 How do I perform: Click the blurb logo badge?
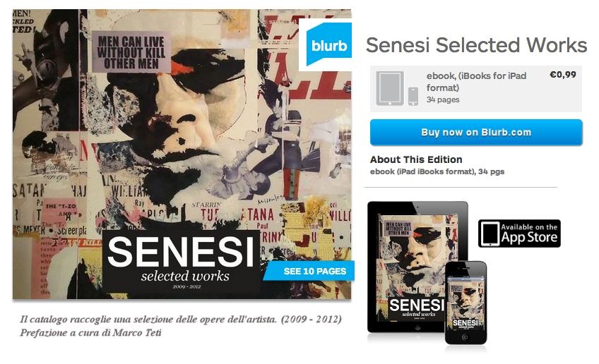328,47
